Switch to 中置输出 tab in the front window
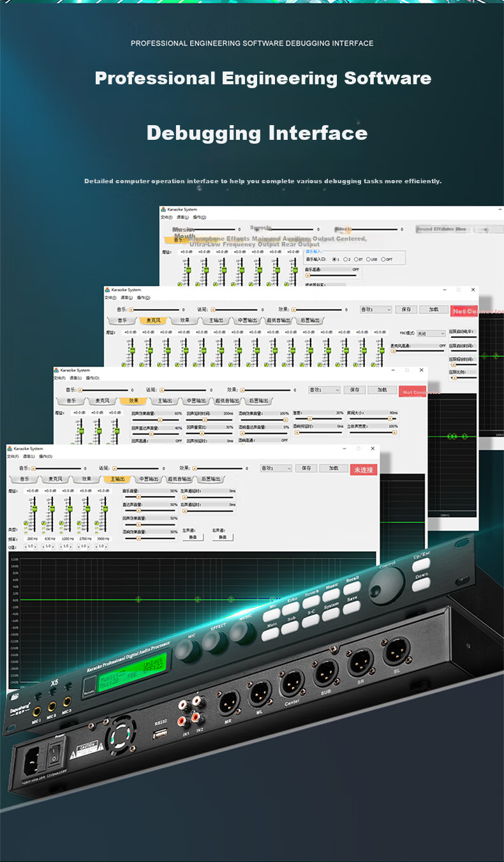 148,479
